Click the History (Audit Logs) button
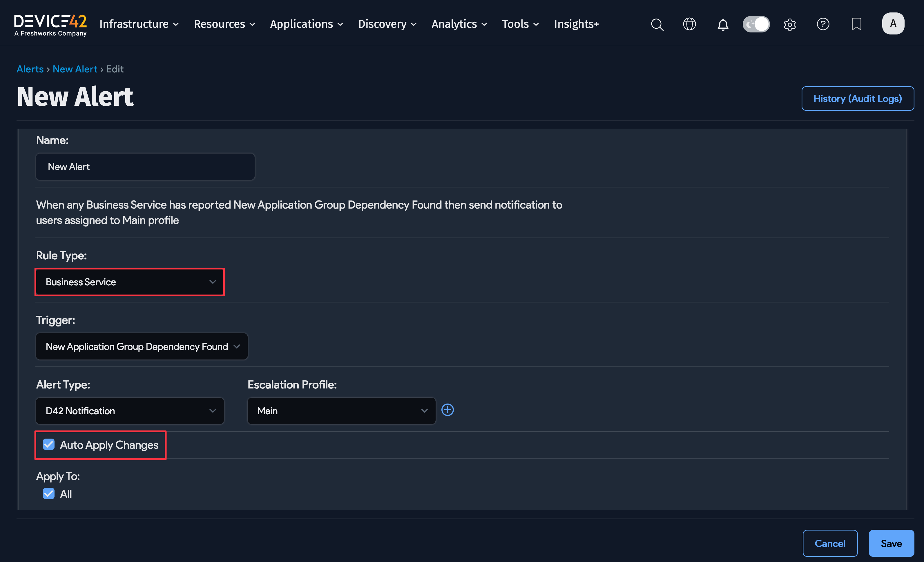This screenshot has height=562, width=924. [x=858, y=98]
